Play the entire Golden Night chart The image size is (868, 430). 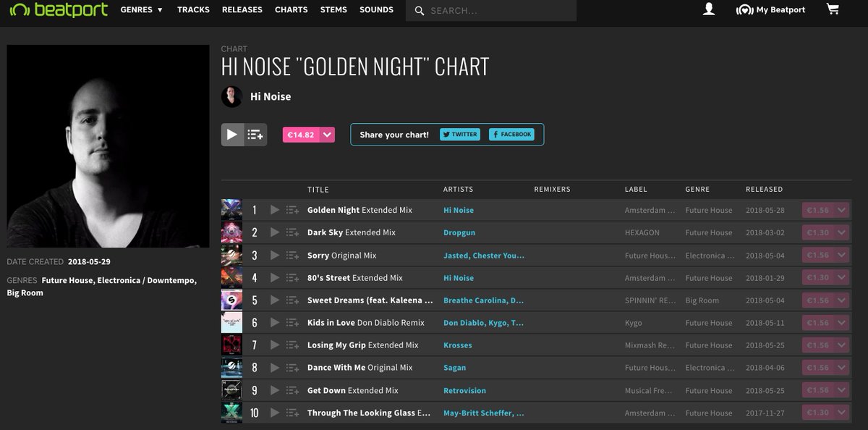(x=233, y=134)
